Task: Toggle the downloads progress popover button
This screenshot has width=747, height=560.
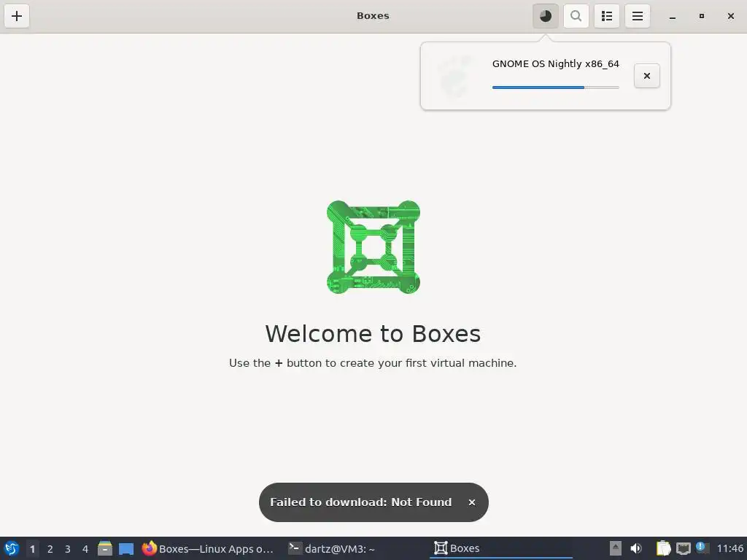Action: coord(546,16)
